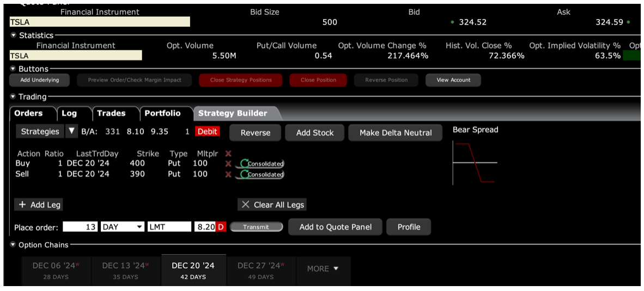Click the Opt. Volume value 5.50M

(224, 56)
